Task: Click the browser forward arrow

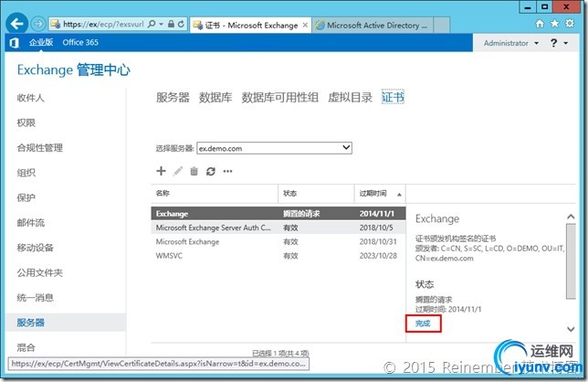Action: click(x=37, y=24)
